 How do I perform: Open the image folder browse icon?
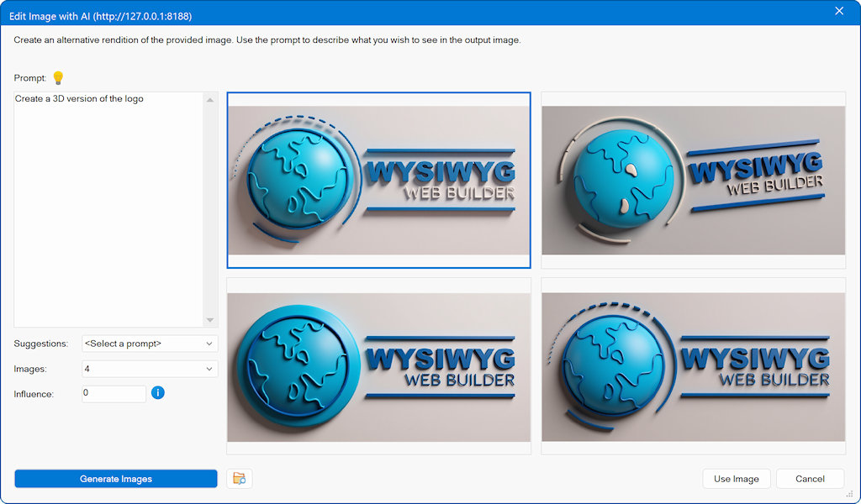[x=240, y=479]
